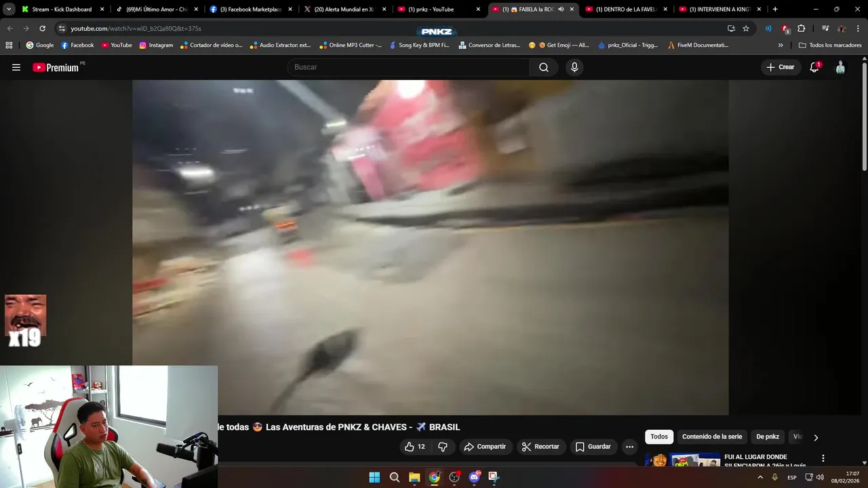Bookmark this page with star icon
Viewport: 868px width, 488px height.
pos(746,28)
